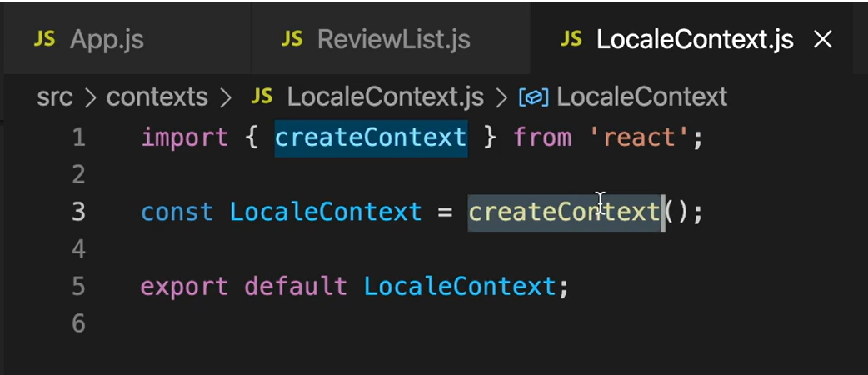Click the symbol variable icon in breadcrumb
Viewport: 868px width, 375px height.
pos(533,98)
